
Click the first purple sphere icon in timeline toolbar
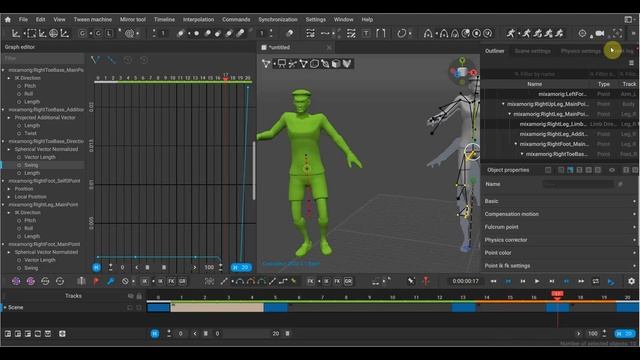tap(16, 281)
